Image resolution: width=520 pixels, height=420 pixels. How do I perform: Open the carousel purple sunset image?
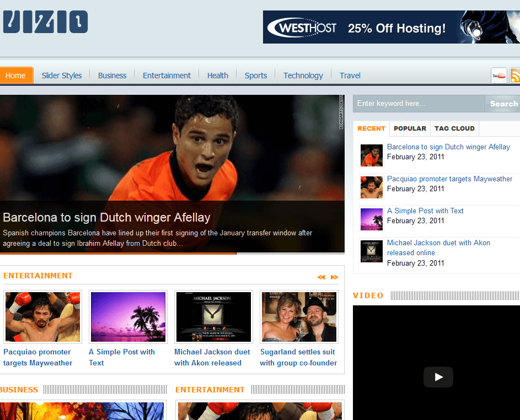pos(128,317)
